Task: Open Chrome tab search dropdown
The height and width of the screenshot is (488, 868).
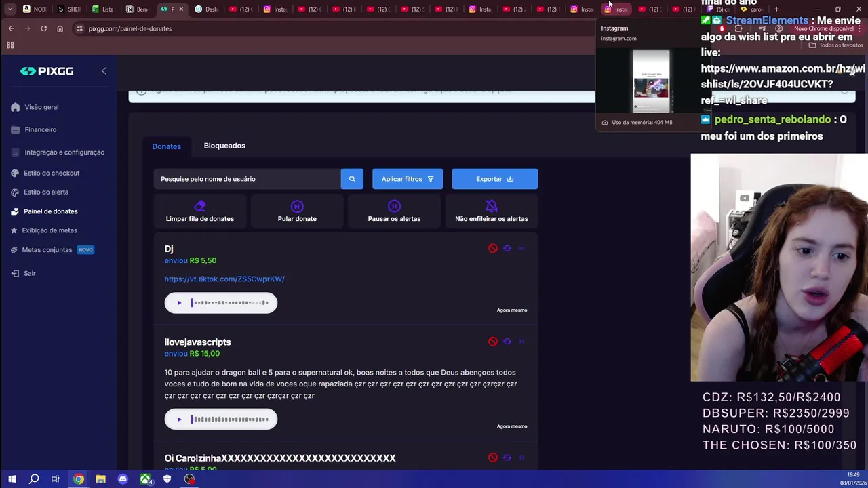Action: (x=10, y=9)
